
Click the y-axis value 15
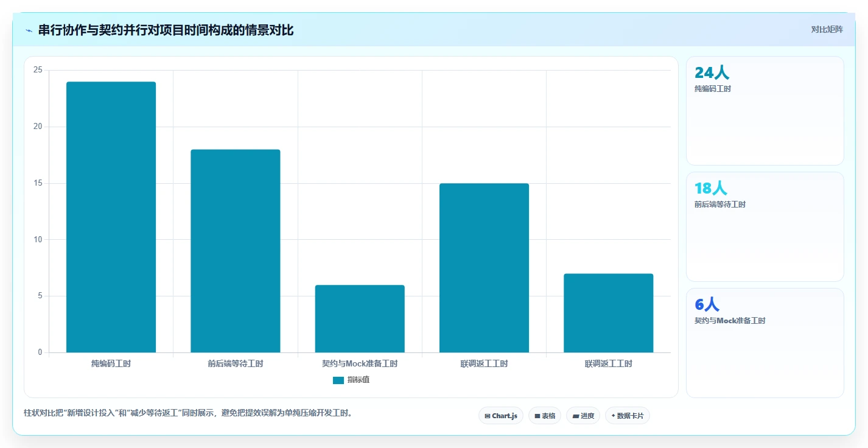click(x=38, y=183)
